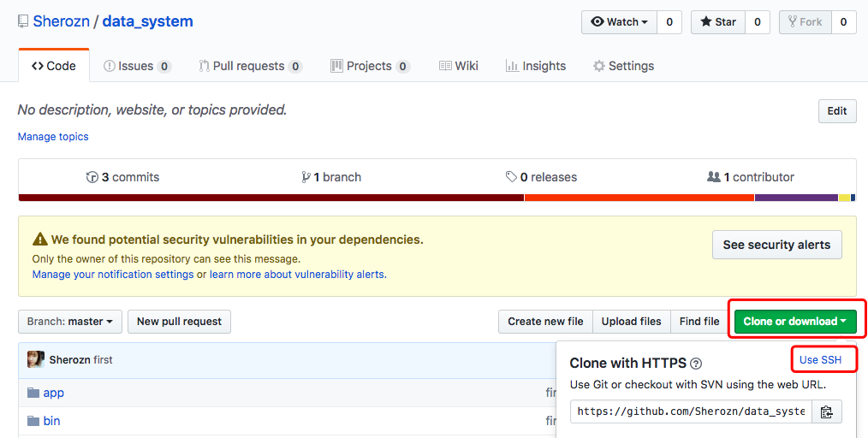
Task: Click the people icon beside 1 contributor
Action: (x=714, y=176)
